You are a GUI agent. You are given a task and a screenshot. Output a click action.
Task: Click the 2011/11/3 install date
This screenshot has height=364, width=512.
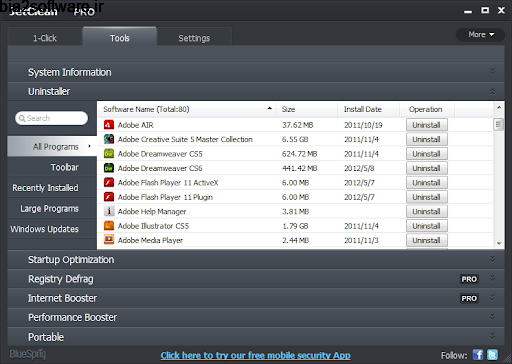tap(361, 240)
